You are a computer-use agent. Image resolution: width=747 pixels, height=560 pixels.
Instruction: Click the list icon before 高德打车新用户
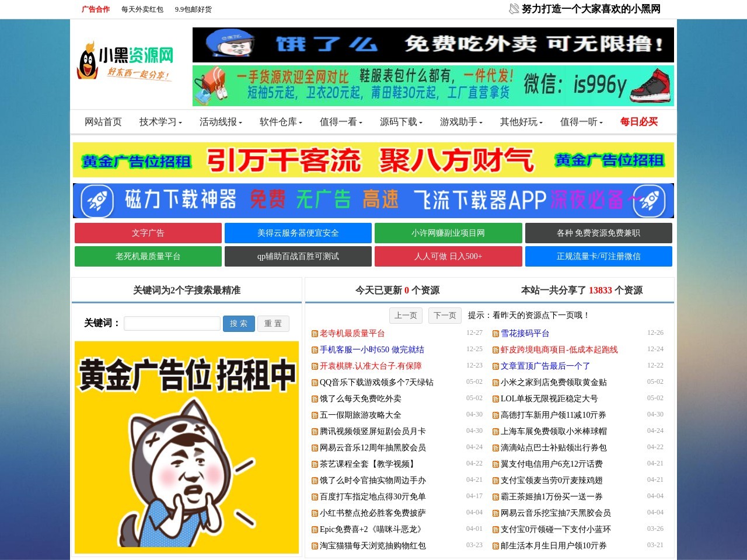(495, 415)
